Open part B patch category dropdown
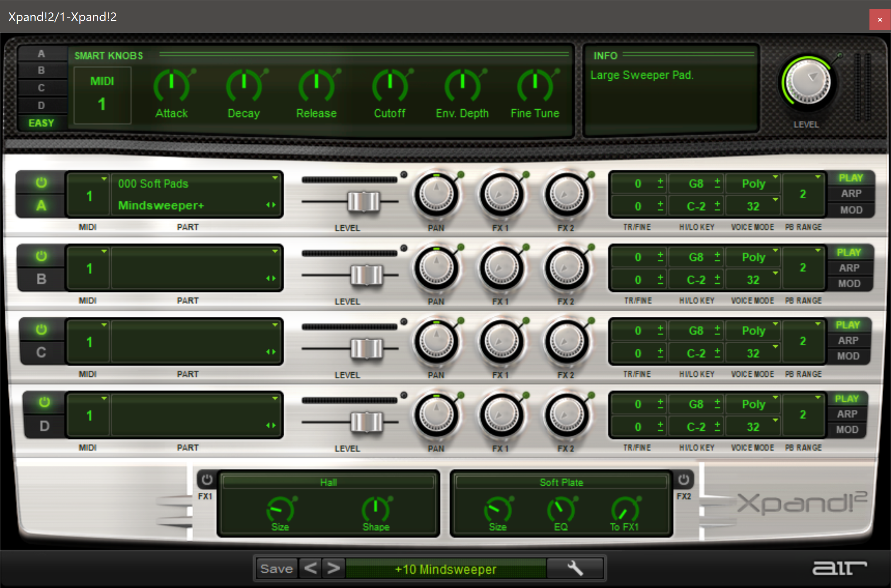The width and height of the screenshot is (891, 588). pyautogui.click(x=275, y=251)
